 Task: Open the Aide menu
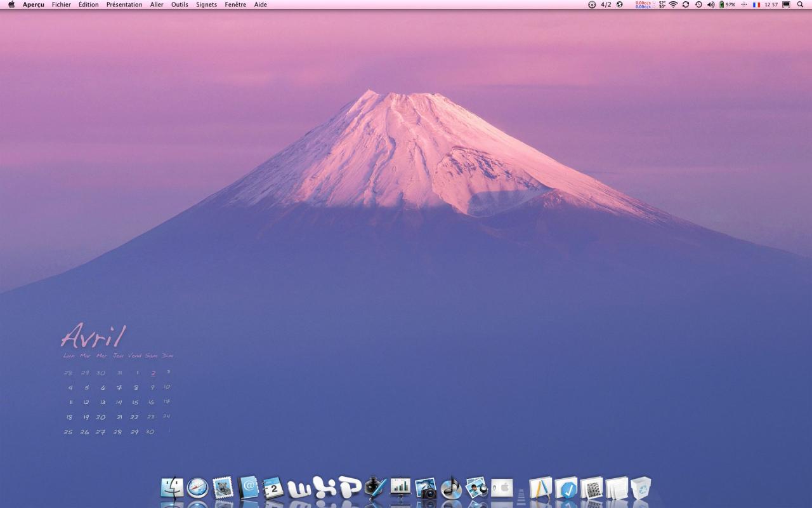click(x=261, y=4)
